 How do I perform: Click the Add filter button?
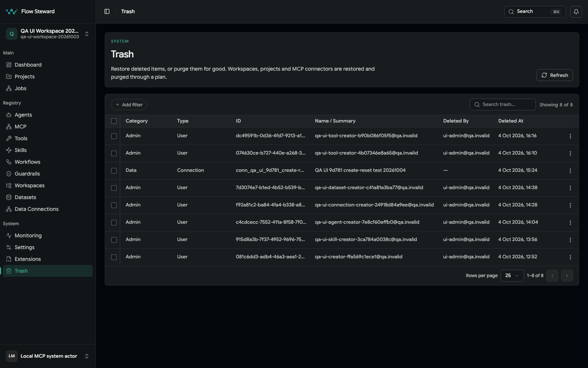click(x=129, y=105)
